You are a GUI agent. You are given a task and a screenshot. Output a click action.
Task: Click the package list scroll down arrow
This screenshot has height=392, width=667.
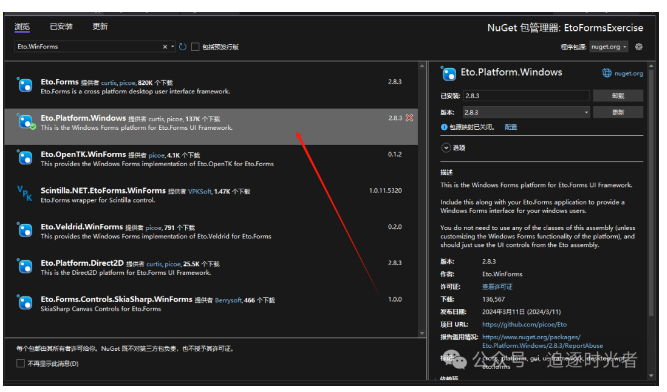[x=422, y=333]
